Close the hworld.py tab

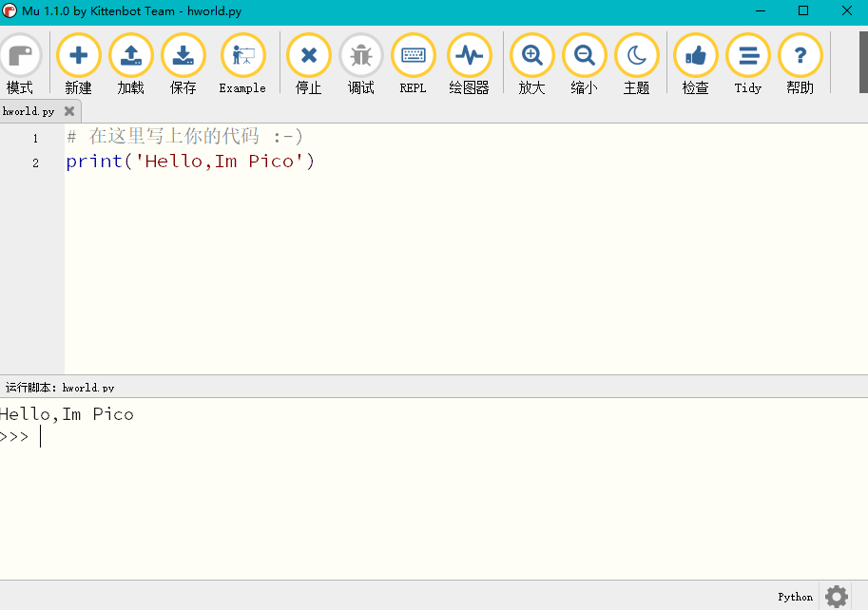[69, 111]
